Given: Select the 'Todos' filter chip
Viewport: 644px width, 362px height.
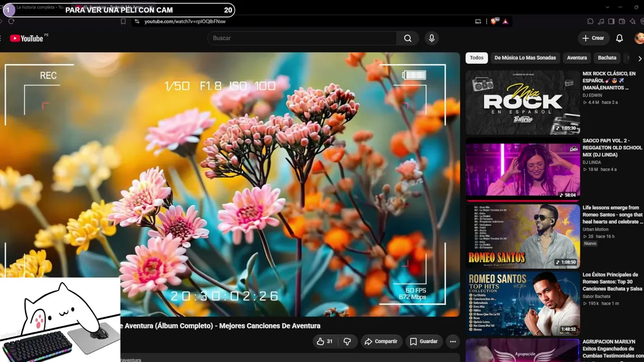Looking at the screenshot, I should tap(476, 58).
